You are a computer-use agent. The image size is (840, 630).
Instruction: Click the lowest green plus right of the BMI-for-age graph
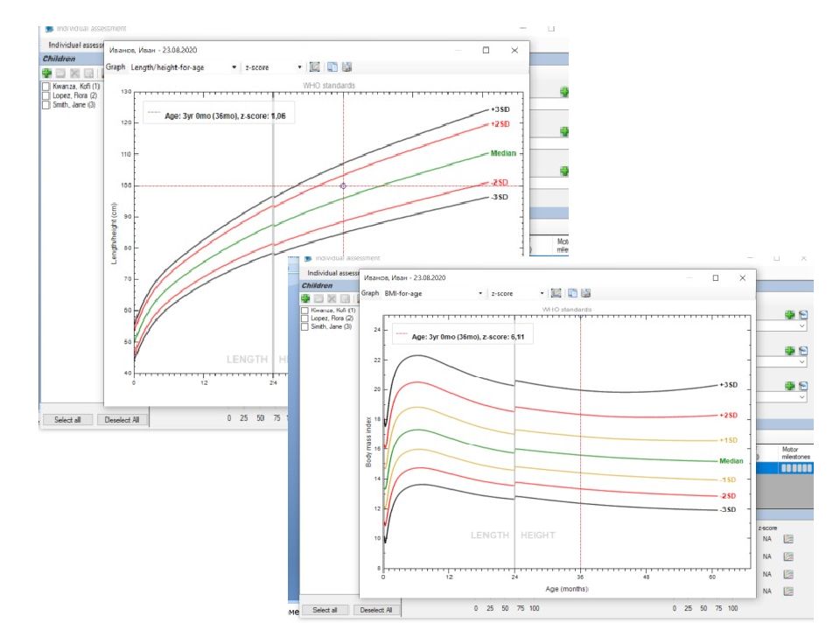789,386
